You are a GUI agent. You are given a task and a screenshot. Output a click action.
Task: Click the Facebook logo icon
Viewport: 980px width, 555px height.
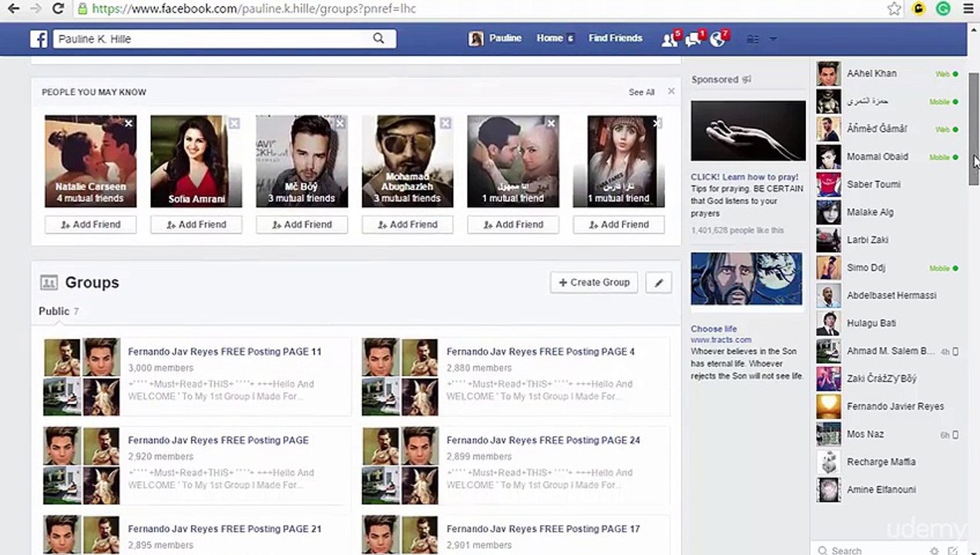(x=39, y=39)
